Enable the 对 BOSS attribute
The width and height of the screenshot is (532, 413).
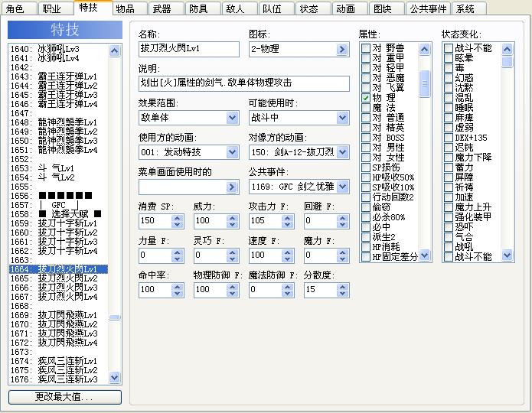(365, 138)
